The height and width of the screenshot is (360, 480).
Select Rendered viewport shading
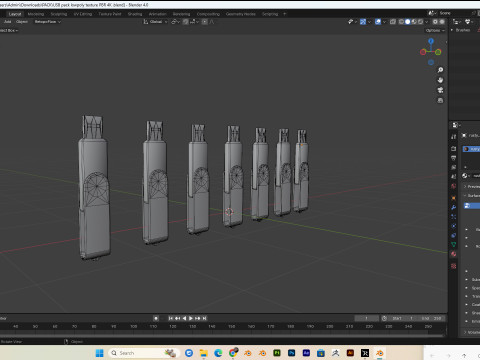pyautogui.click(x=420, y=22)
